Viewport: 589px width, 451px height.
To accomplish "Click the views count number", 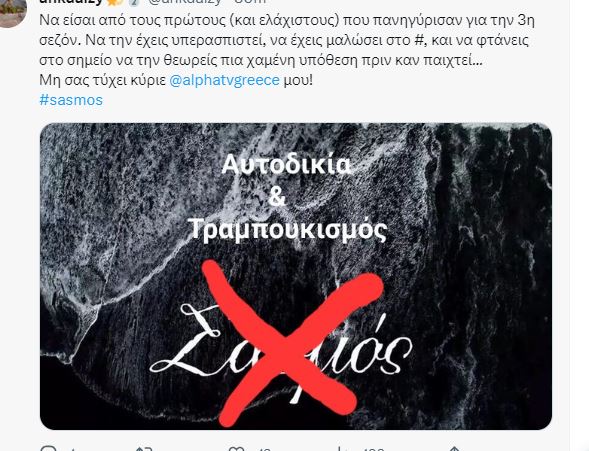I will tap(374, 449).
